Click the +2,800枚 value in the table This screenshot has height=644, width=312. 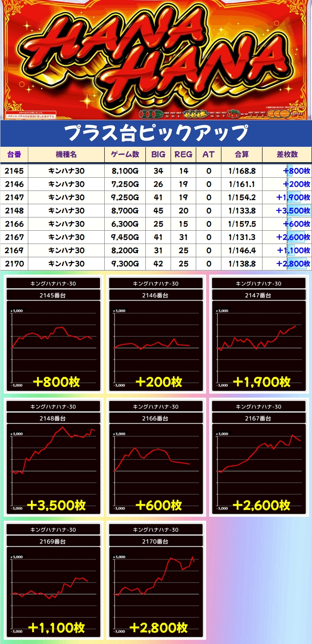pos(293,264)
